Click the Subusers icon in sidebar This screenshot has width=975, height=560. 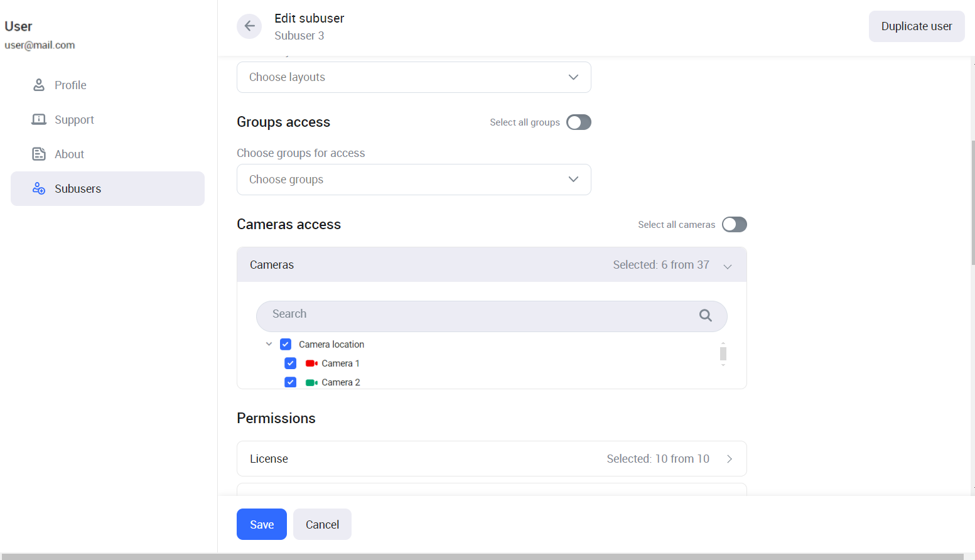tap(39, 188)
